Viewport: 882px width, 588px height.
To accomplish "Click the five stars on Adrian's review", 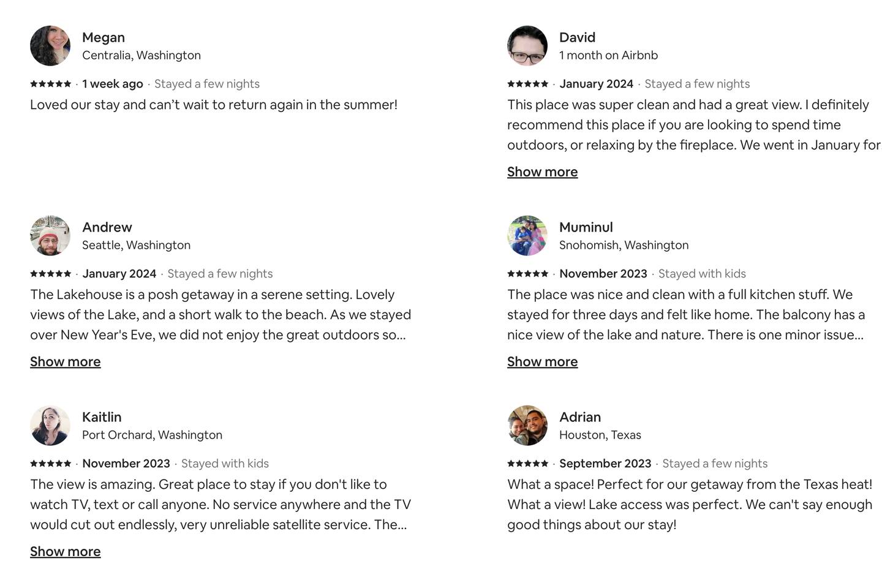I will [x=527, y=464].
